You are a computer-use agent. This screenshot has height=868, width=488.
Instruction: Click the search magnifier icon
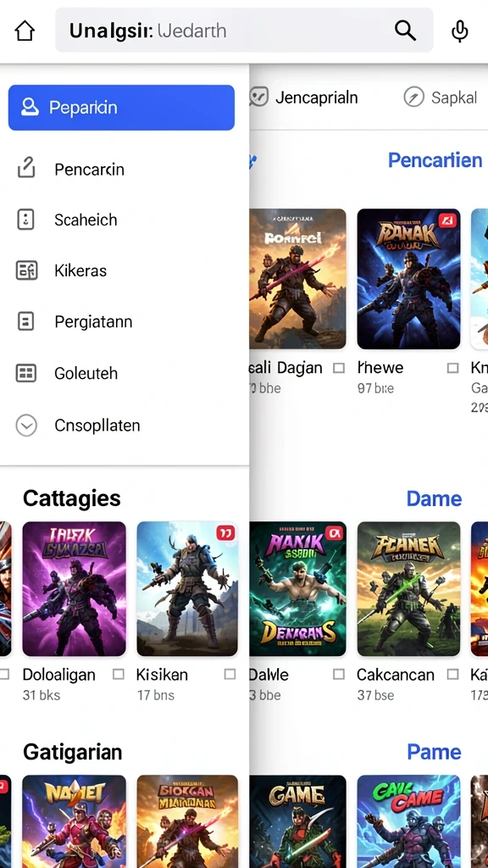click(405, 31)
